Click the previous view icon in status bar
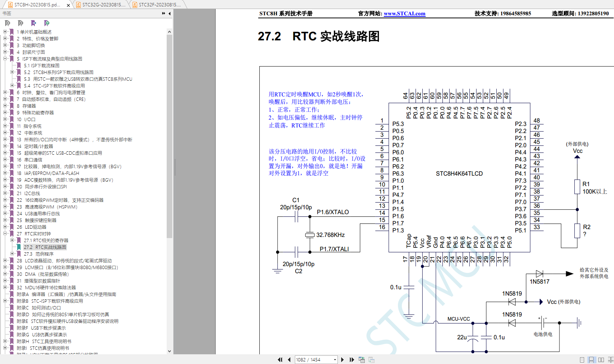The image size is (614, 364). [362, 360]
